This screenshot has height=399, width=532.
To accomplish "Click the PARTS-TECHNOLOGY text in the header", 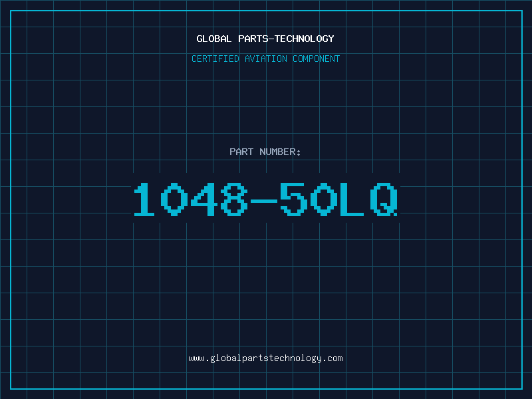I will tap(286, 39).
